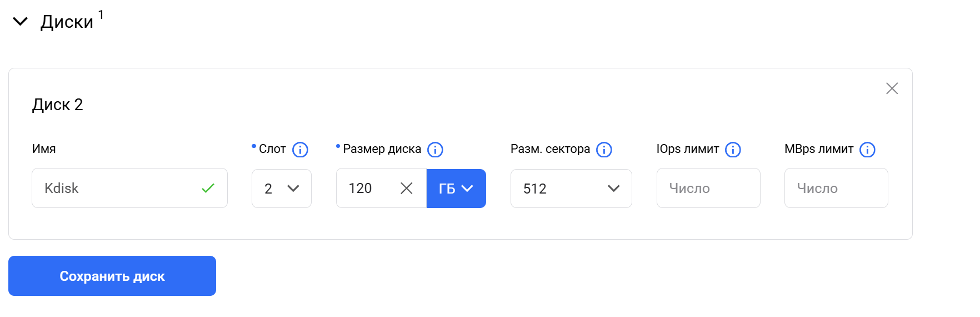Show info about Разм. сектора

point(604,150)
